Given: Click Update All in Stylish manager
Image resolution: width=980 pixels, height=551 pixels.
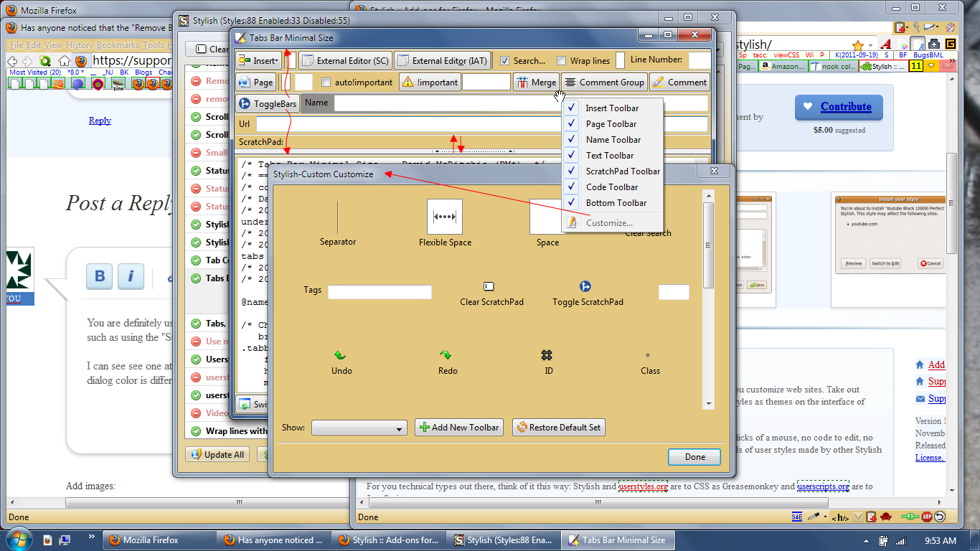Looking at the screenshot, I should click(217, 455).
